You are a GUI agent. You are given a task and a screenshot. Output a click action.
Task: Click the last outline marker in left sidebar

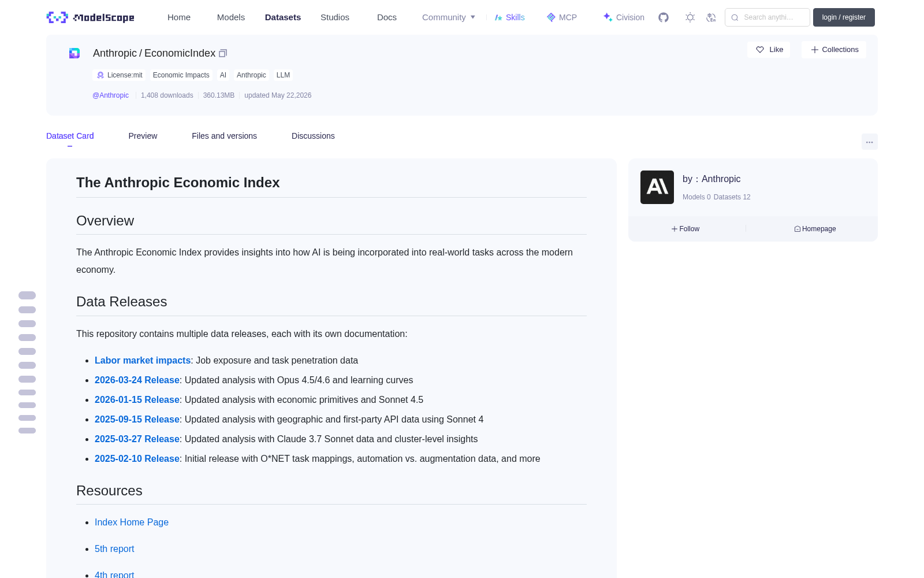[x=27, y=431]
